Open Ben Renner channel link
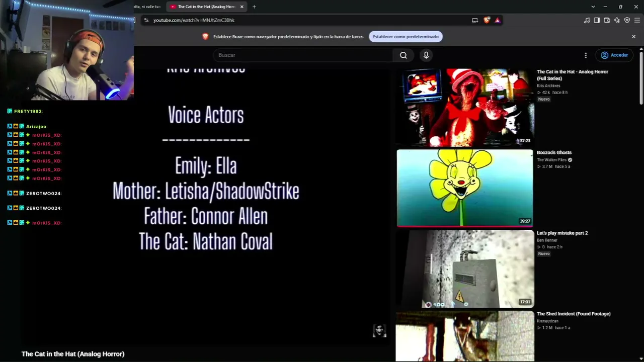Viewport: 644px width, 362px height. (x=547, y=240)
